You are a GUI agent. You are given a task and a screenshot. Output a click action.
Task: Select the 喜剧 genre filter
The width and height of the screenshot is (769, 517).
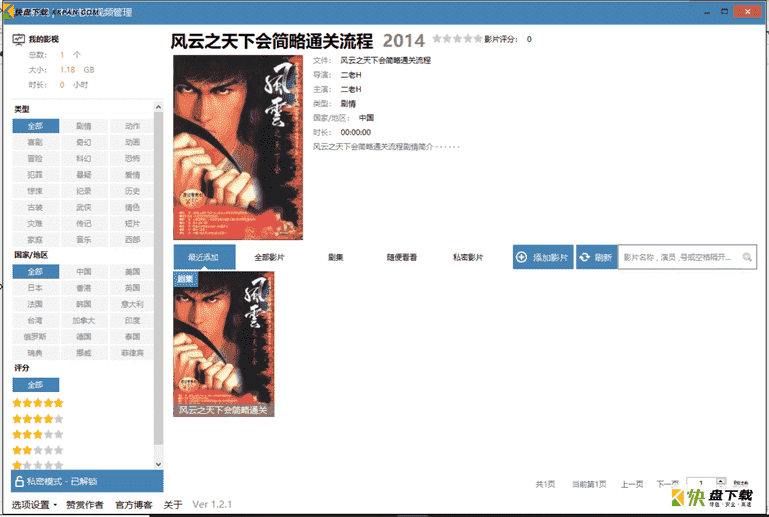pyautogui.click(x=35, y=142)
